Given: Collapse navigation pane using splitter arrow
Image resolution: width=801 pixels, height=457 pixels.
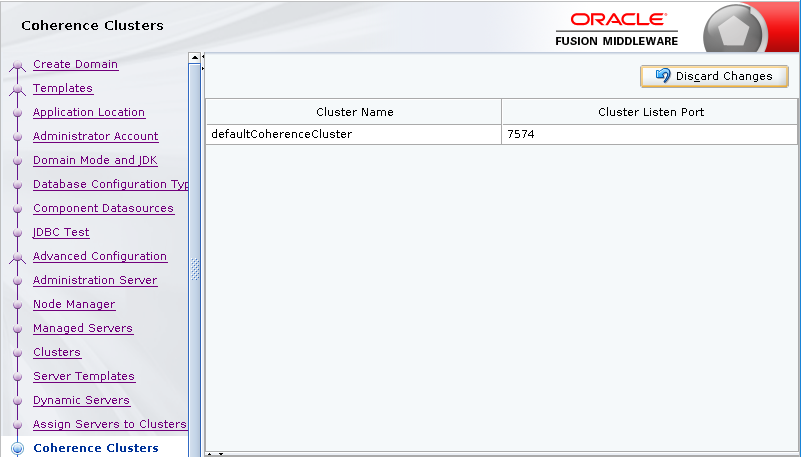Looking at the screenshot, I should [203, 57].
